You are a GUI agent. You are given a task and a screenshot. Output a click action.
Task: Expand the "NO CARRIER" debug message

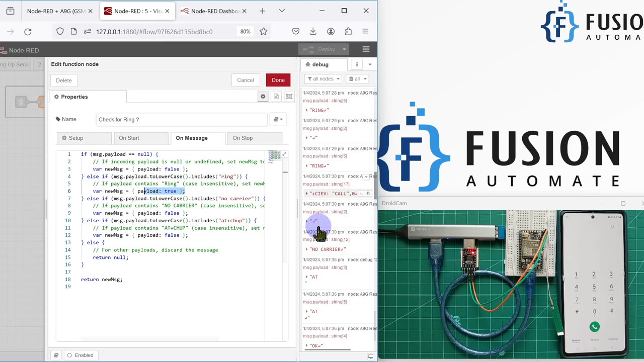point(307,249)
